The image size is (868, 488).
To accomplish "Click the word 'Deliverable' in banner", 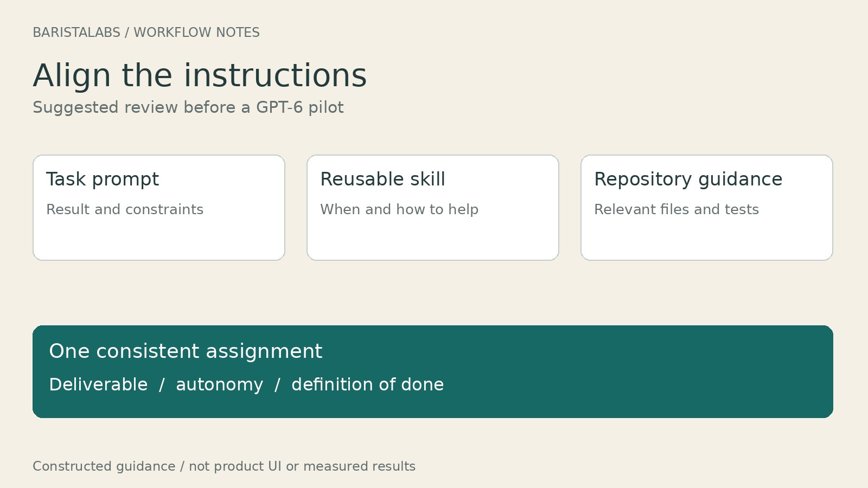I will click(98, 384).
